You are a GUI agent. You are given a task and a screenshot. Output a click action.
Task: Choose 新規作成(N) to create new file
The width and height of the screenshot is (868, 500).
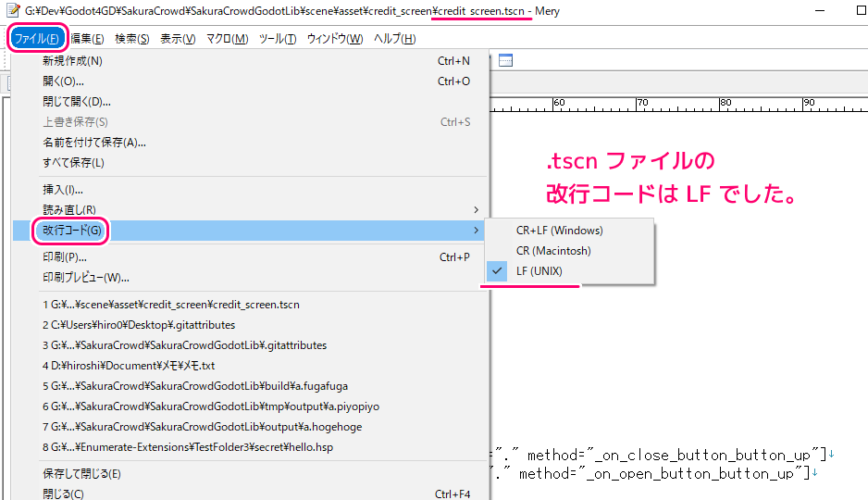72,61
